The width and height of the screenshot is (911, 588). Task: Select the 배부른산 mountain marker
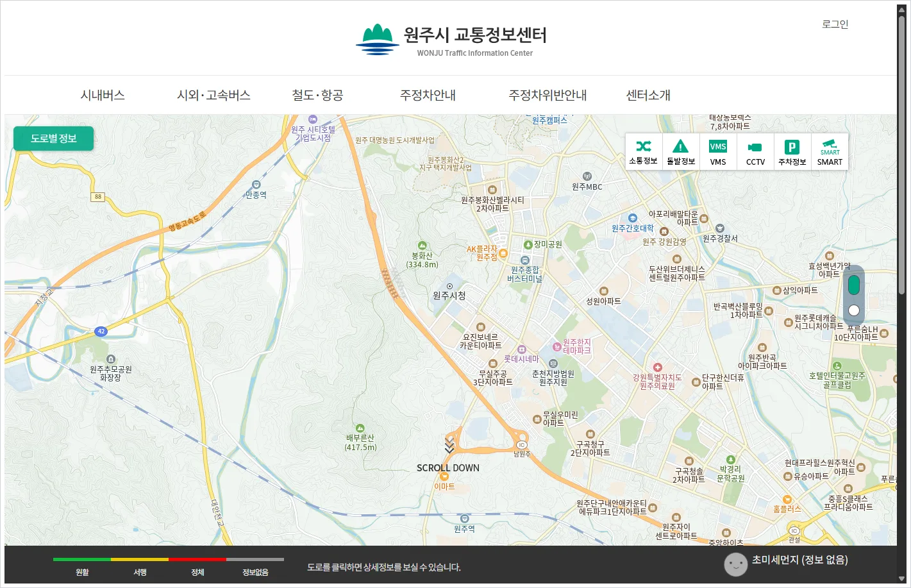click(x=360, y=428)
